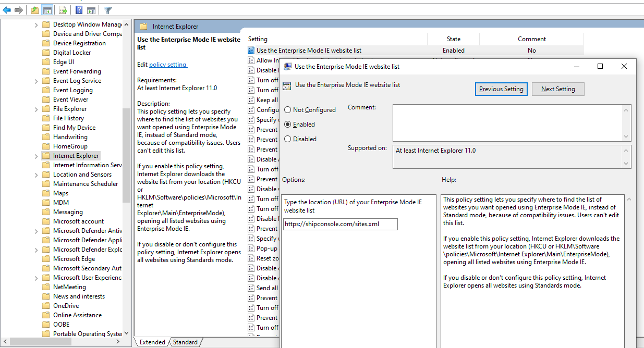The height and width of the screenshot is (348, 644).
Task: Expand Microsoft Defender Exploit Guard node
Action: [36, 250]
